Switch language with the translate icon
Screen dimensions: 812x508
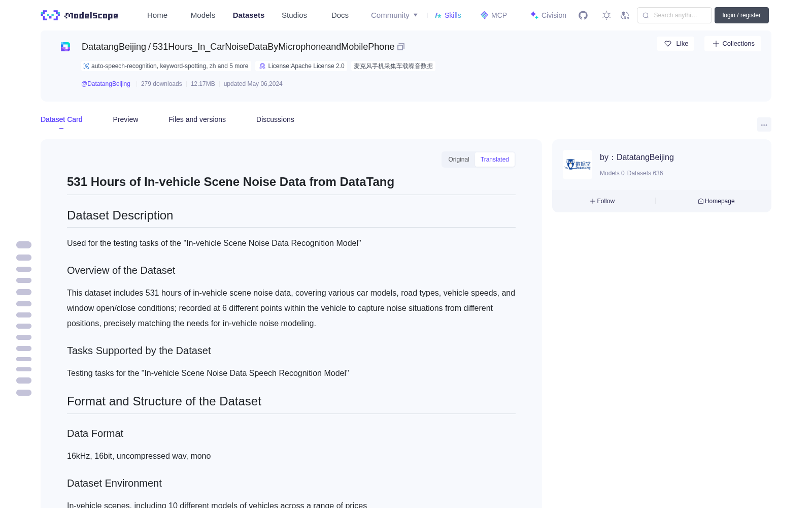tap(625, 15)
